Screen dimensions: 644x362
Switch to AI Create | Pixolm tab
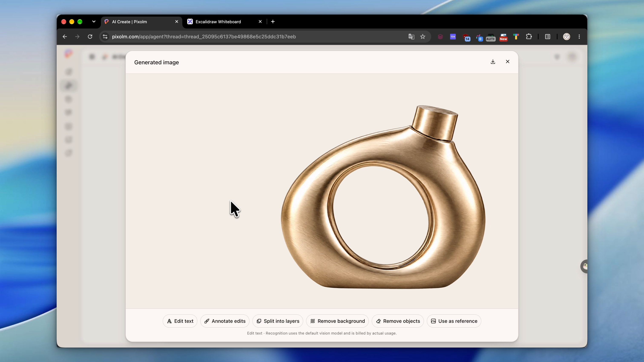141,22
